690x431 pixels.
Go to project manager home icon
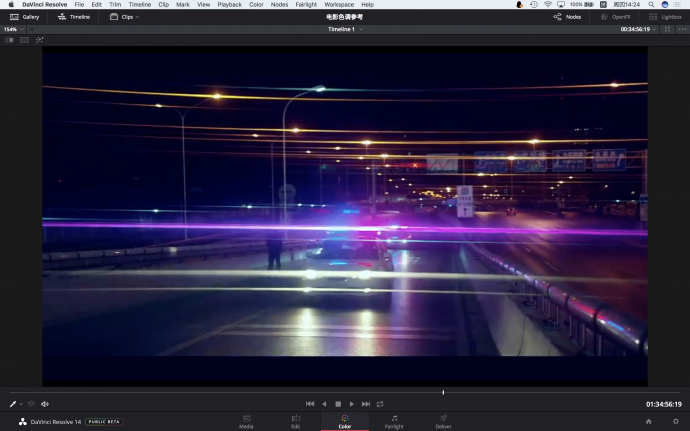pos(648,421)
